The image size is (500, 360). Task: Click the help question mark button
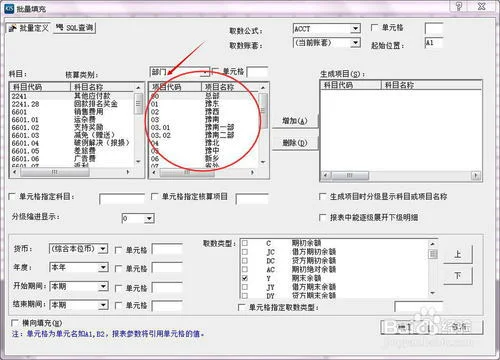point(459,6)
